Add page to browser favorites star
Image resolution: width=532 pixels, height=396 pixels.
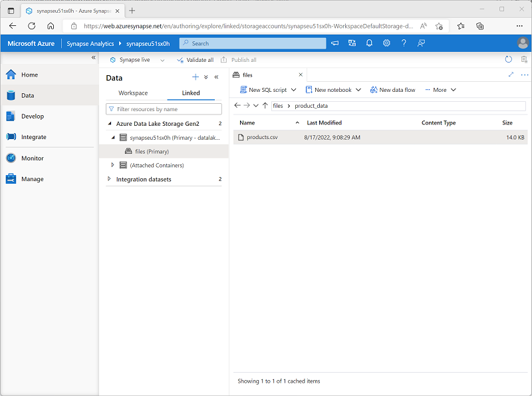[439, 26]
